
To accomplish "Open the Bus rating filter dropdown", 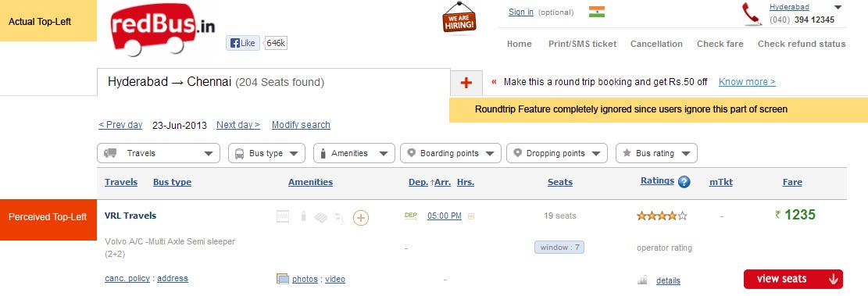I will tap(656, 153).
